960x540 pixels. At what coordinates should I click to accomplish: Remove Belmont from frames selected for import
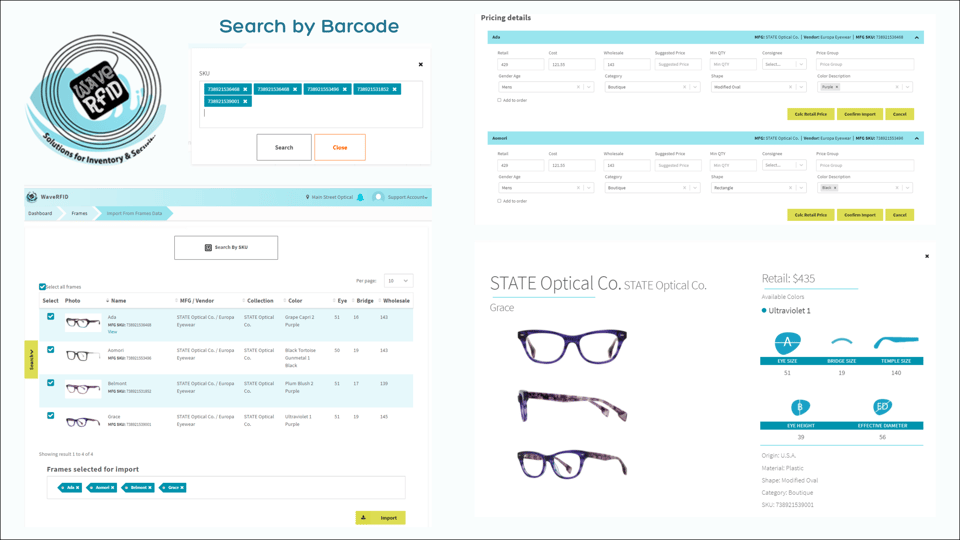pyautogui.click(x=150, y=488)
